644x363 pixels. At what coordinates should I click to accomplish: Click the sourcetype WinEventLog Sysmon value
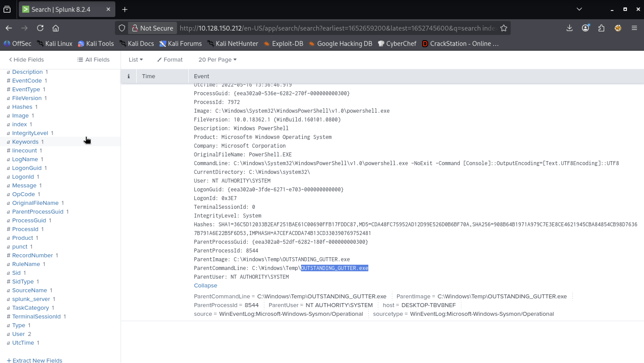(482, 314)
